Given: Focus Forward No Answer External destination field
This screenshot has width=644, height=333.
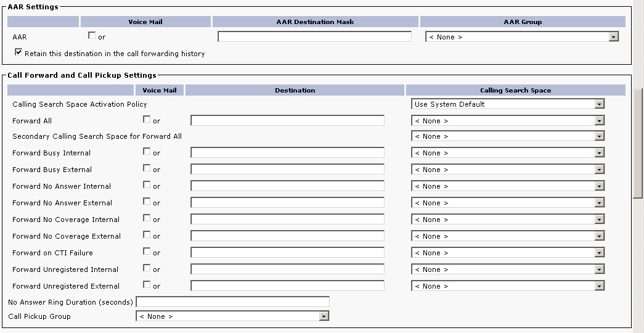Looking at the screenshot, I should click(x=287, y=203).
